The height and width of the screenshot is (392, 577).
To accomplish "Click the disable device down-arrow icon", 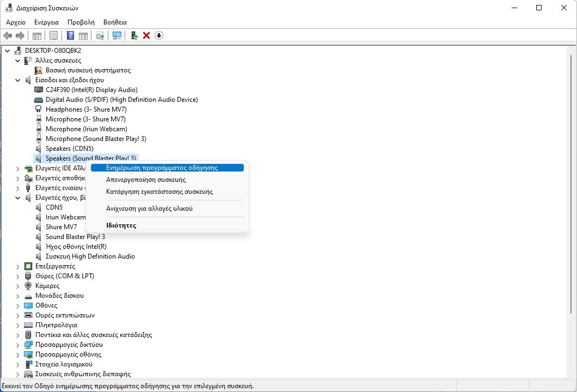I will (158, 35).
